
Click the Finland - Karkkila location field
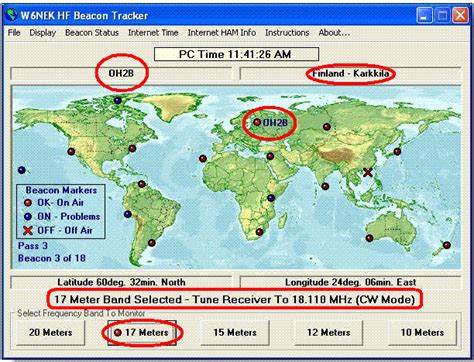(x=350, y=73)
